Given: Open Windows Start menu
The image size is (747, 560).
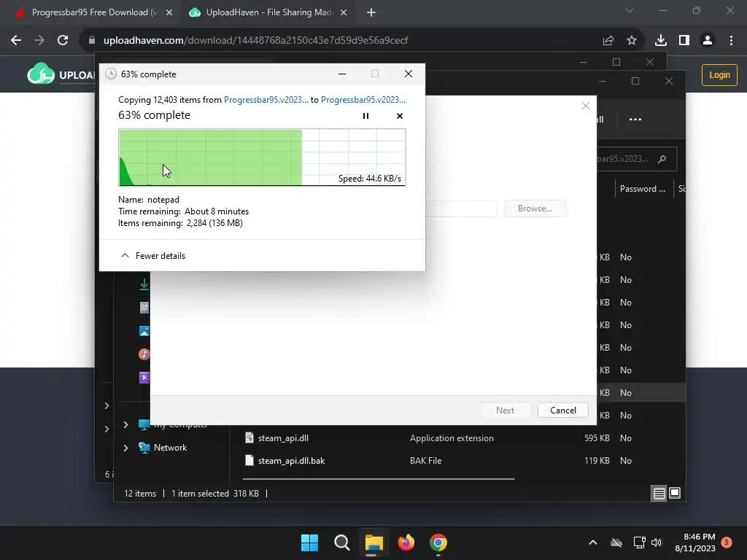Looking at the screenshot, I should 309,542.
